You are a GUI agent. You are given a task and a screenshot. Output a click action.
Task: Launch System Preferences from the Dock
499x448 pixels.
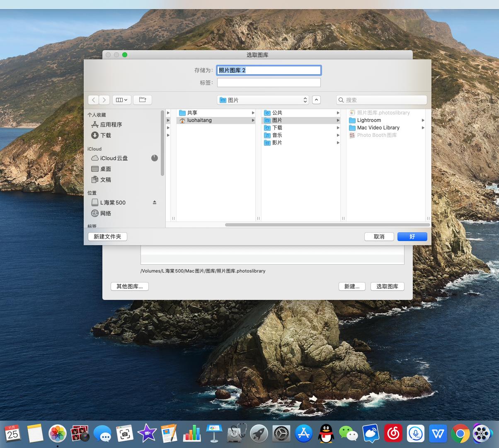pos(281,434)
